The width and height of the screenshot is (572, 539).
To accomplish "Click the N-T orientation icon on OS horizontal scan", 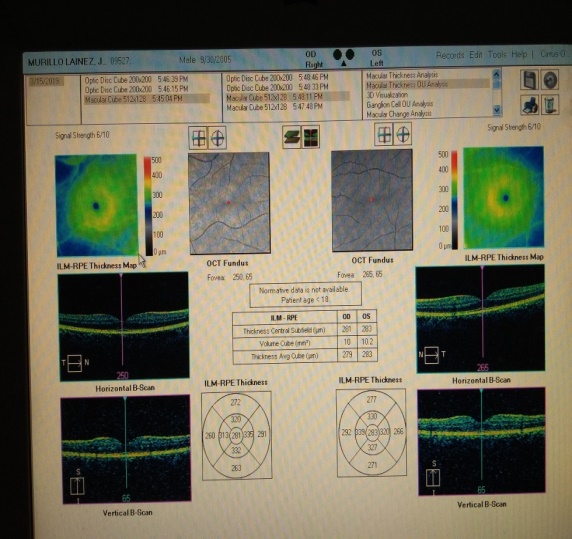I will (432, 355).
